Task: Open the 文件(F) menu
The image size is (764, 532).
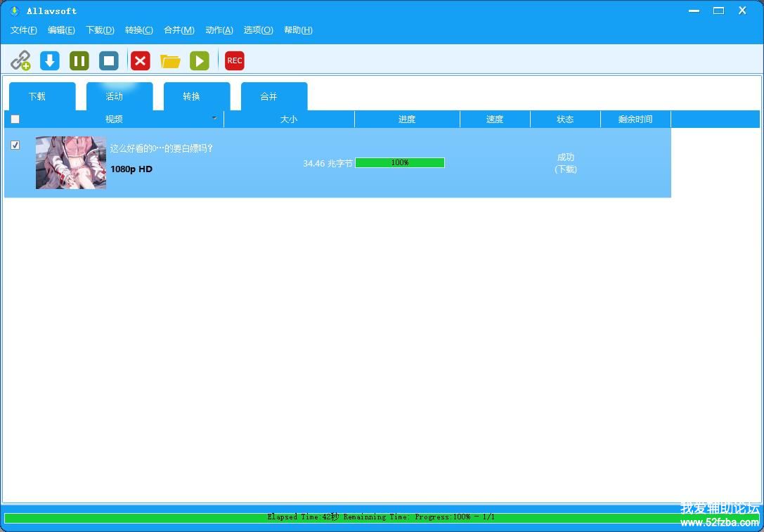Action: (24, 30)
